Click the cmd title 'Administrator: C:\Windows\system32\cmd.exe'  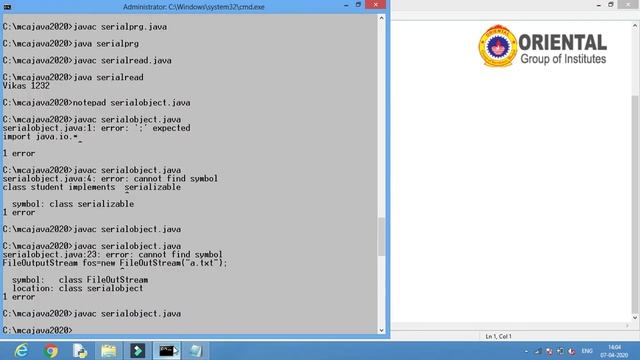[x=194, y=7]
